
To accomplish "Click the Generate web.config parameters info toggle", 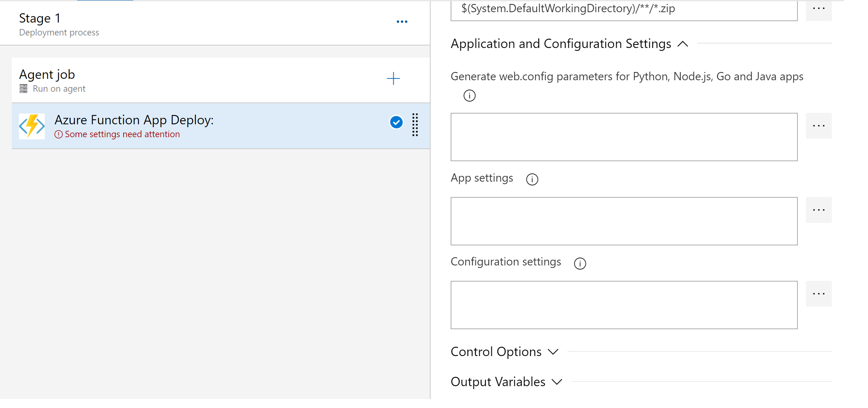I will click(x=469, y=96).
